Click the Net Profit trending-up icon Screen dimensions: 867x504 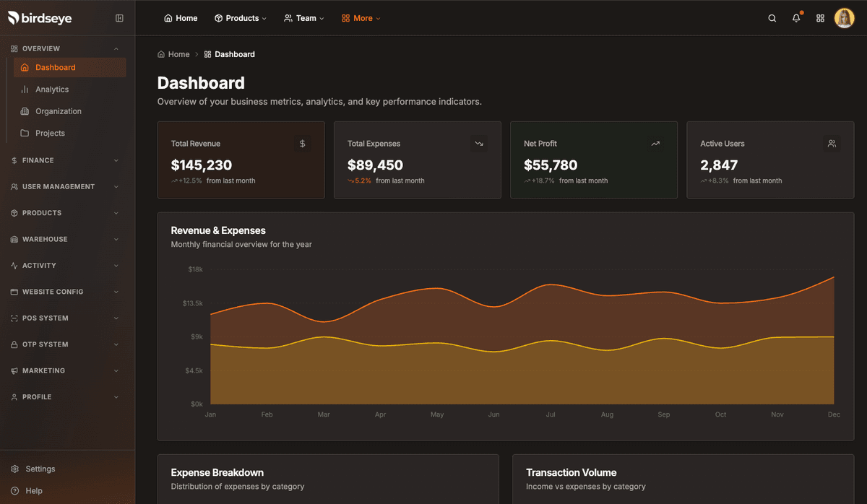pos(655,144)
